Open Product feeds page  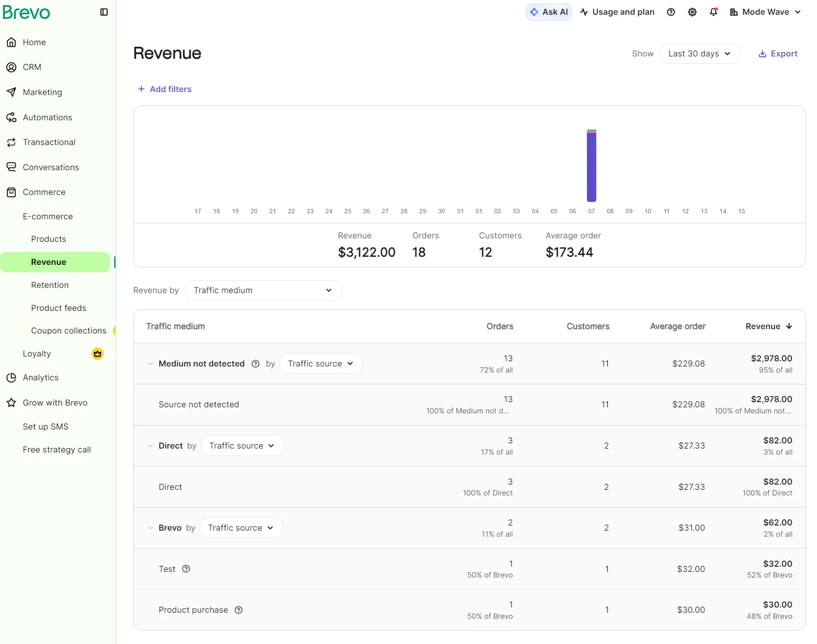pyautogui.click(x=59, y=308)
